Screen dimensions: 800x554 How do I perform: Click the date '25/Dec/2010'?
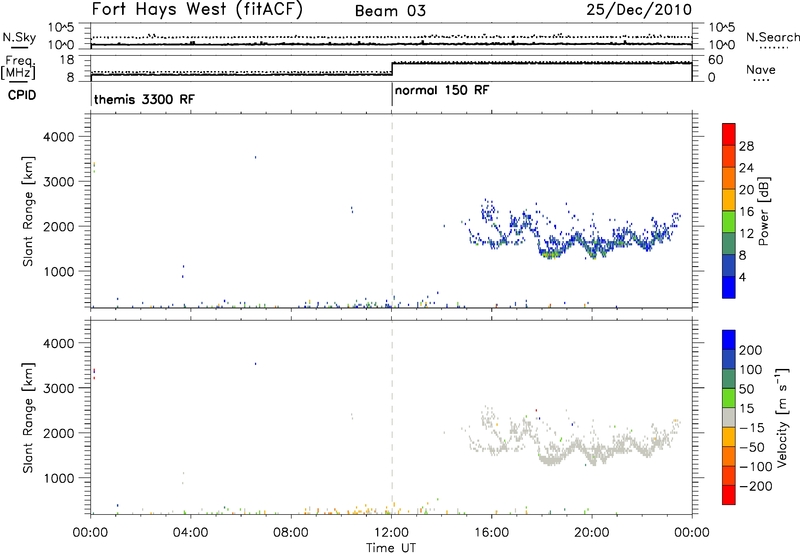639,10
